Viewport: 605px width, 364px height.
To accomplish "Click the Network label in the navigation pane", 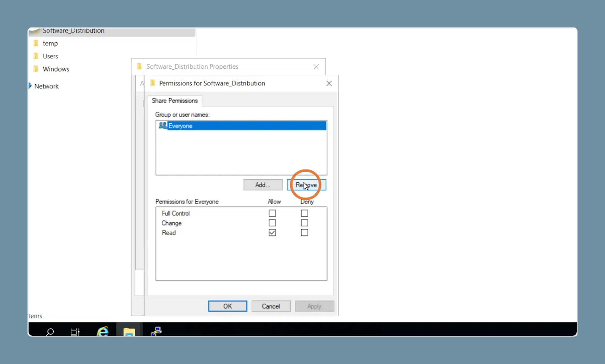I will (x=46, y=86).
